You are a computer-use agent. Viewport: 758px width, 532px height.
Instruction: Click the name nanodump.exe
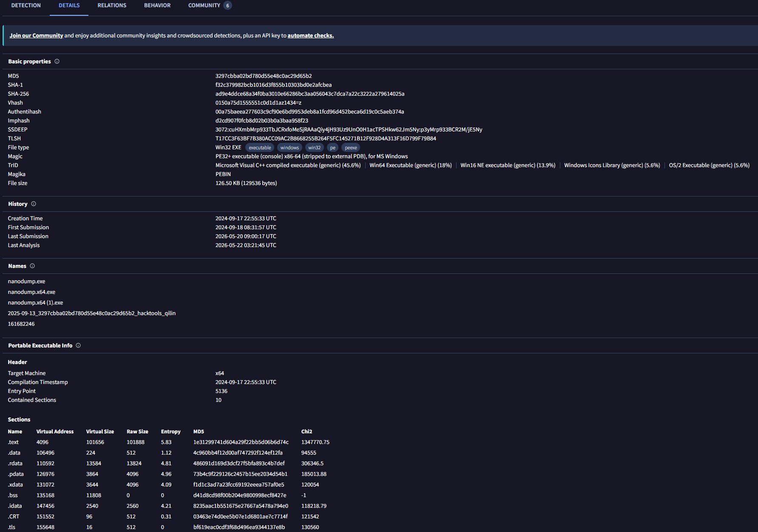tap(26, 282)
